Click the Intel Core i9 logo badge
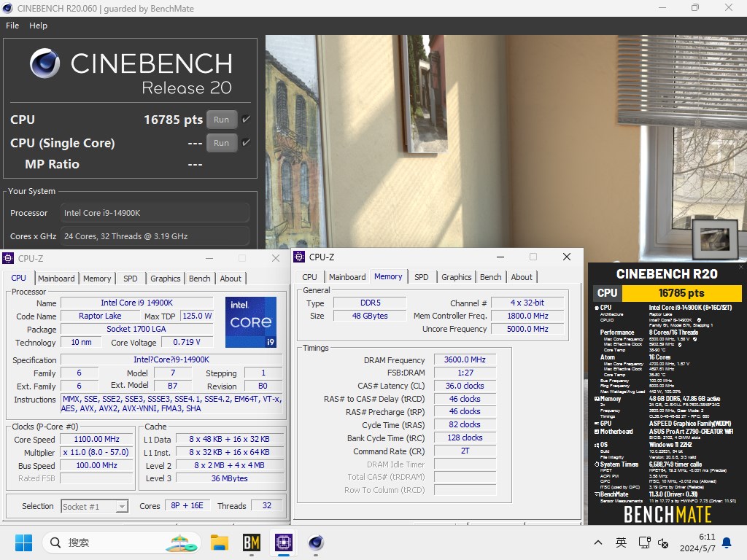 251,322
